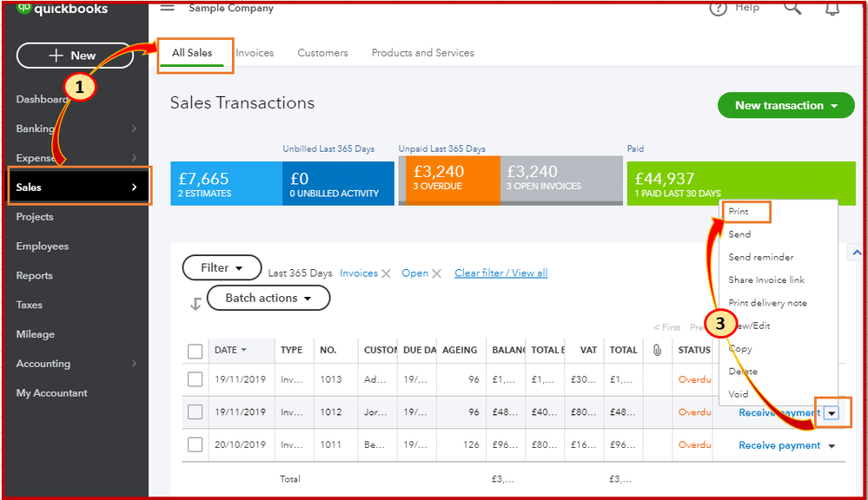
Task: Choose Delete from the action menu
Action: (x=743, y=372)
